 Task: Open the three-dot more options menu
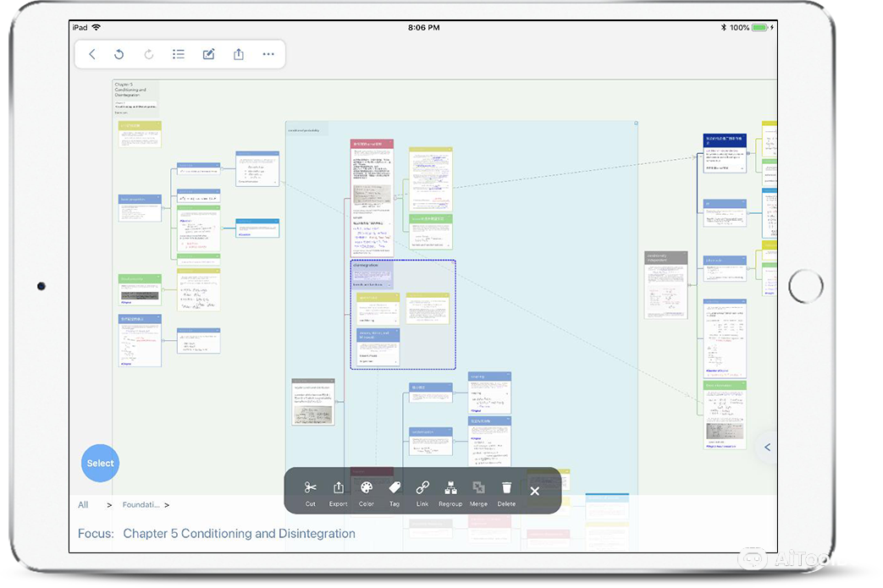(x=268, y=54)
